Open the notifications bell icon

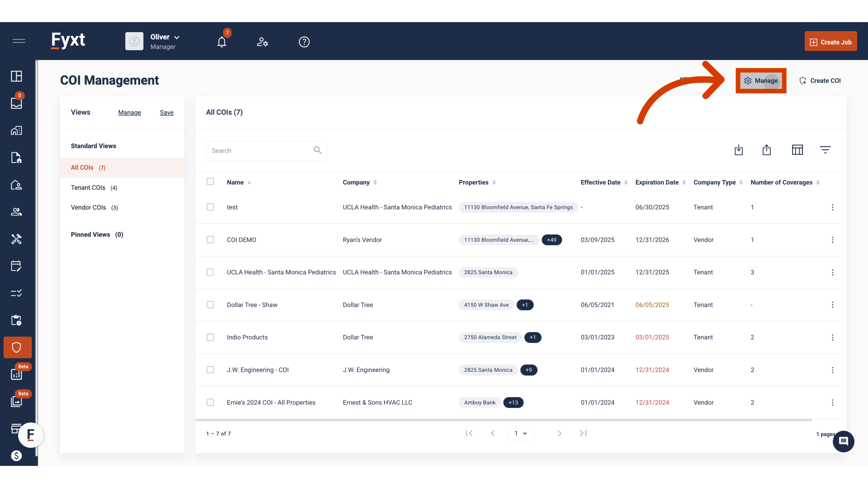222,42
